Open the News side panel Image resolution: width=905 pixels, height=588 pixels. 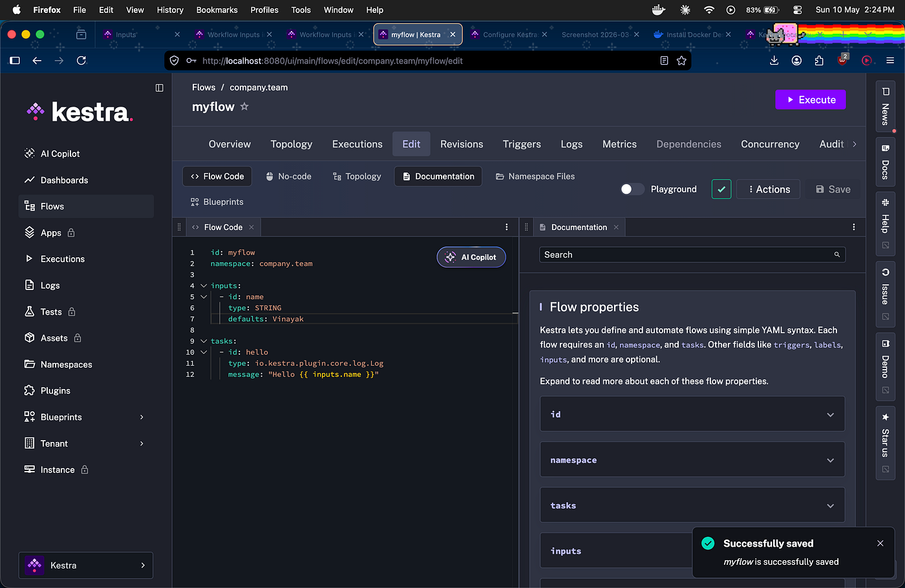(x=885, y=107)
